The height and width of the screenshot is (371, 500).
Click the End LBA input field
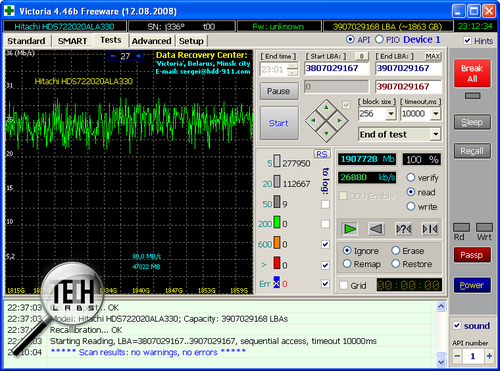click(408, 68)
